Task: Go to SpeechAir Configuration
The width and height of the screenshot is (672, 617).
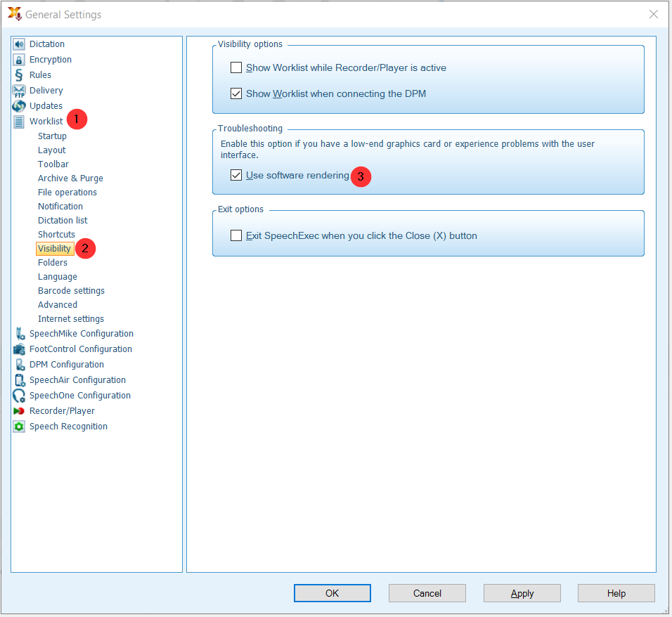Action: point(77,379)
